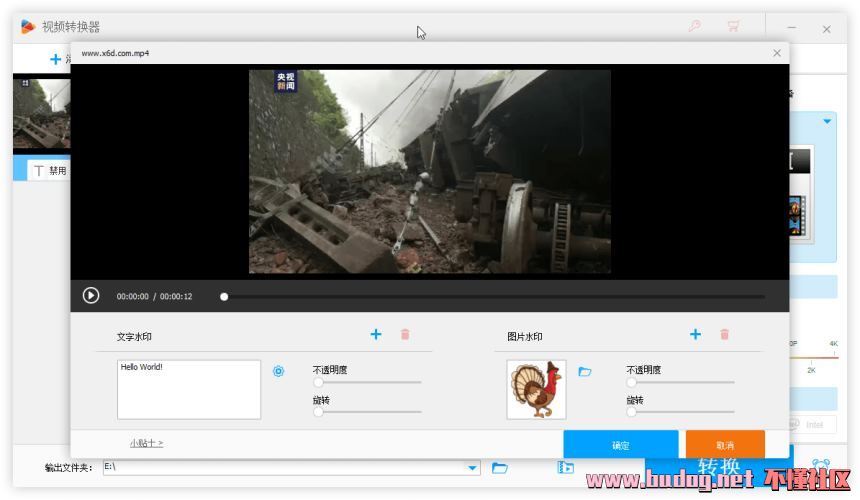Open the 小贴士 tips link
This screenshot has width=860, height=500.
(146, 443)
